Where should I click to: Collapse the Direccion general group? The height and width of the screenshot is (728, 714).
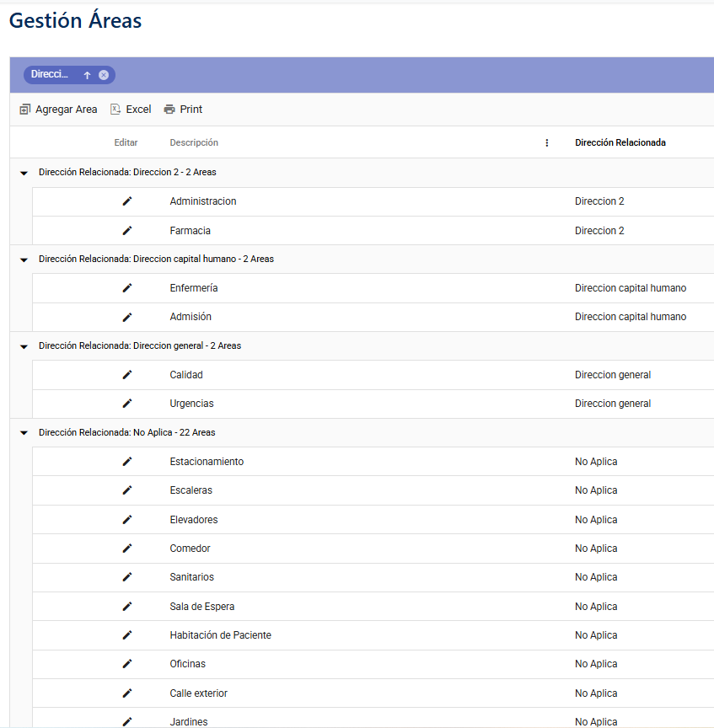(x=24, y=346)
